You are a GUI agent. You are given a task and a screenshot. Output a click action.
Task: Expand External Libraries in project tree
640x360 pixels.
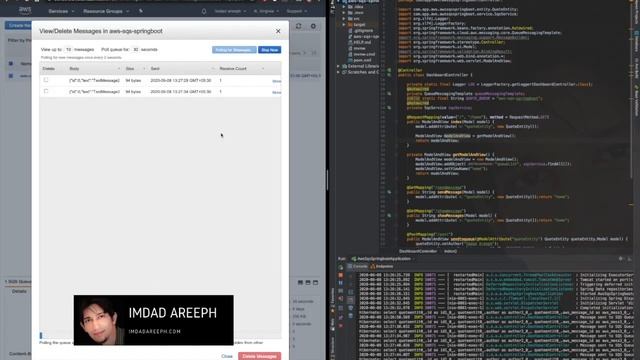pos(338,66)
